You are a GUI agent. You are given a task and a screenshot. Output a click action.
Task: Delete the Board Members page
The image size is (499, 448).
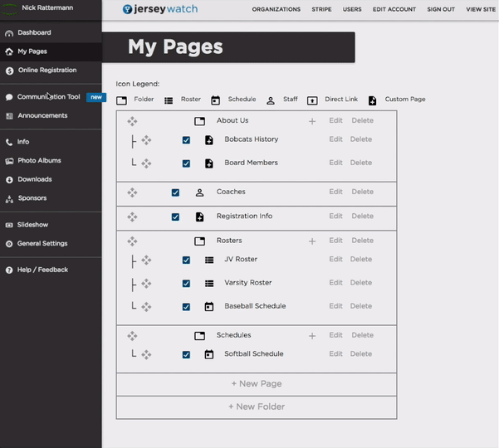[x=361, y=163]
